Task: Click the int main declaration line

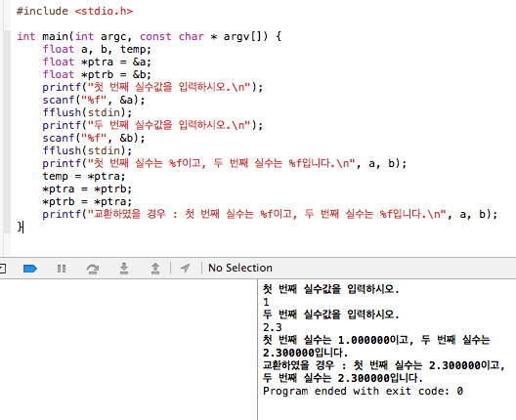Action: pos(150,36)
